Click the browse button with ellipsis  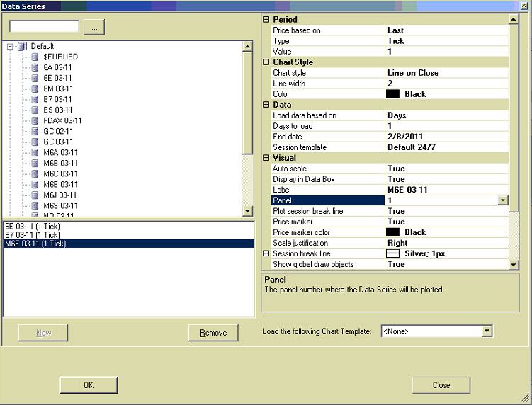[94, 27]
